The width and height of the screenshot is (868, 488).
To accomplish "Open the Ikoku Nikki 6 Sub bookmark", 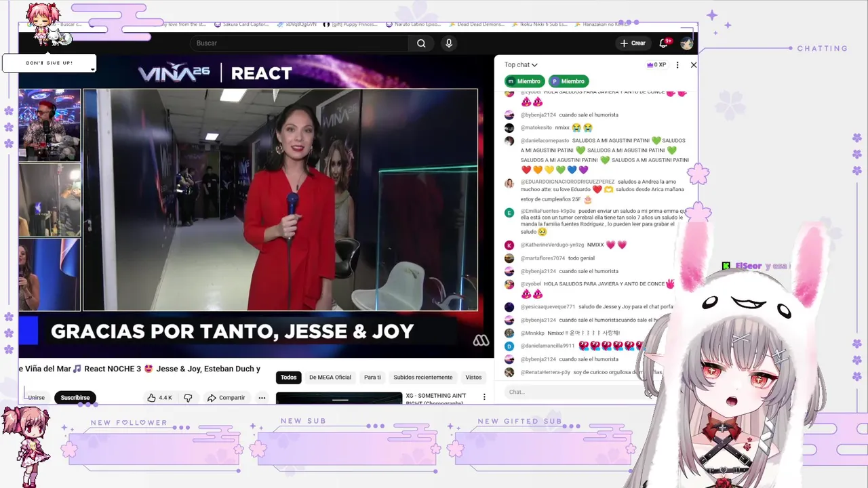I will [x=539, y=24].
